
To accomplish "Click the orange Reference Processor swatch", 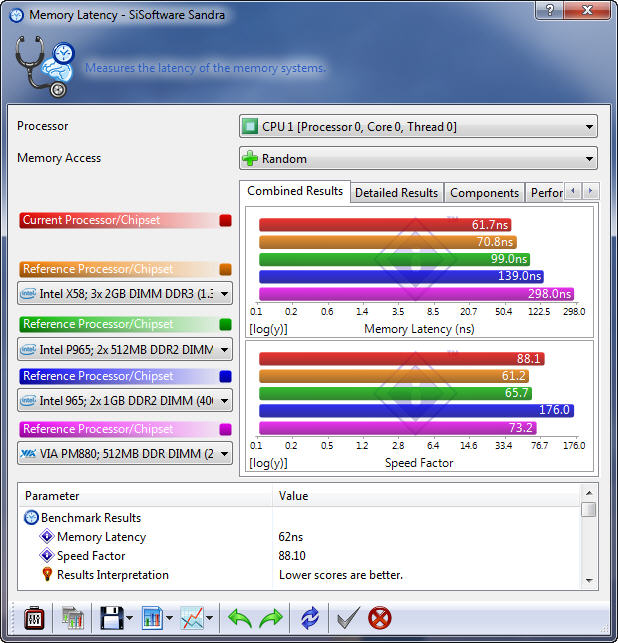I will tap(226, 269).
